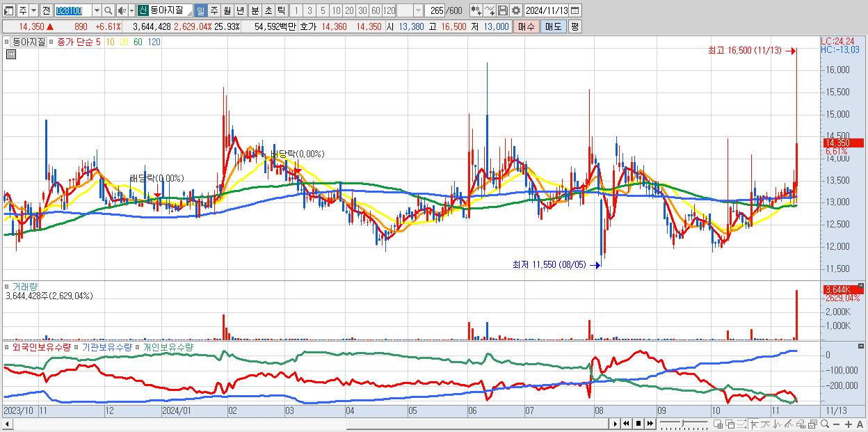
Task: Click the 매수 buy button
Action: [x=527, y=26]
